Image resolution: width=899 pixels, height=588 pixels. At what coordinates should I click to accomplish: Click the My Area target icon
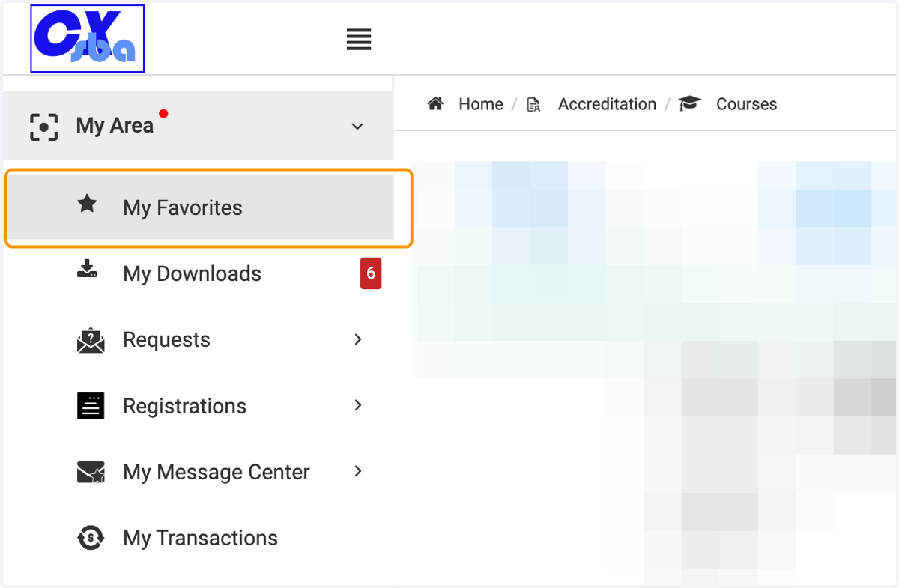coord(43,127)
